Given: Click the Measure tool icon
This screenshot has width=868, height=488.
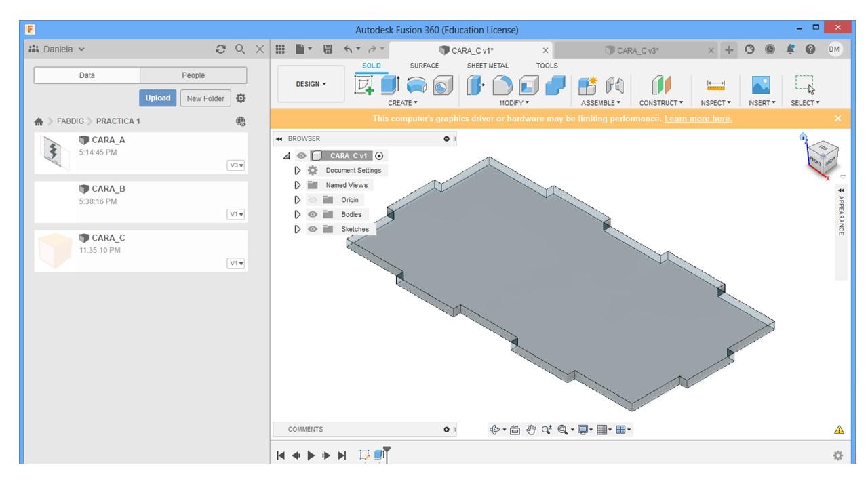Looking at the screenshot, I should [715, 85].
